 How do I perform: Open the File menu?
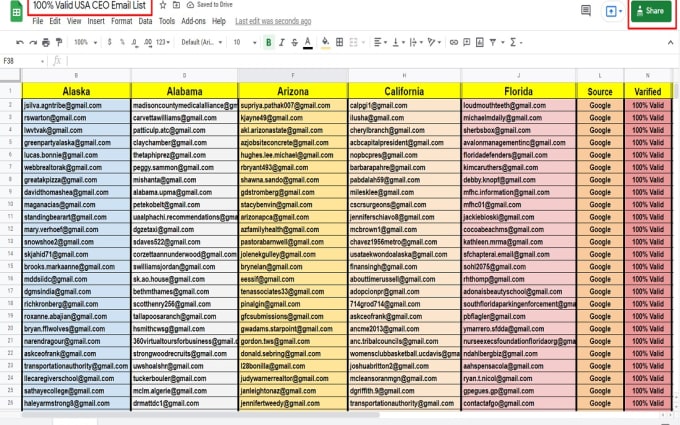(38, 21)
